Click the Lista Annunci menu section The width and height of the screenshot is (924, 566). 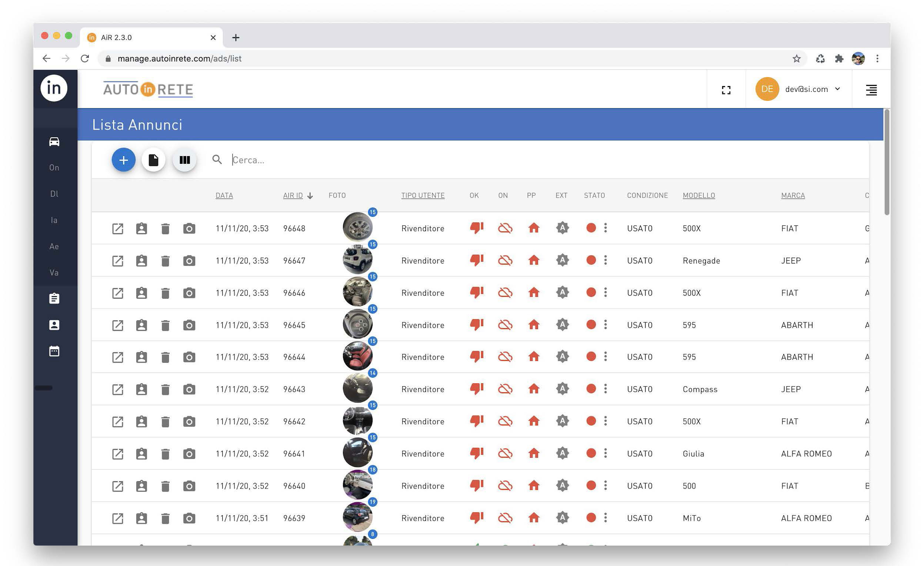click(x=136, y=124)
